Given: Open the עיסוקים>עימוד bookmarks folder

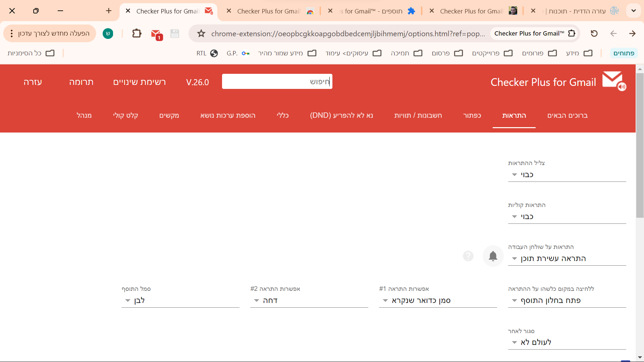Looking at the screenshot, I should coord(354,53).
